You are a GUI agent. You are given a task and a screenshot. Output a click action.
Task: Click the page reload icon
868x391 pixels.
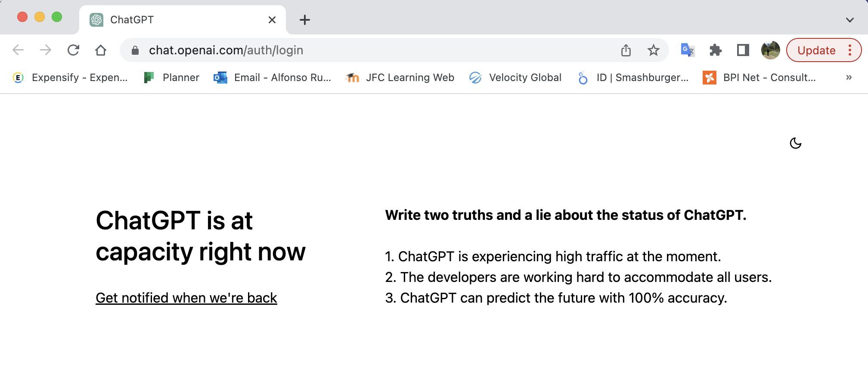pyautogui.click(x=73, y=50)
